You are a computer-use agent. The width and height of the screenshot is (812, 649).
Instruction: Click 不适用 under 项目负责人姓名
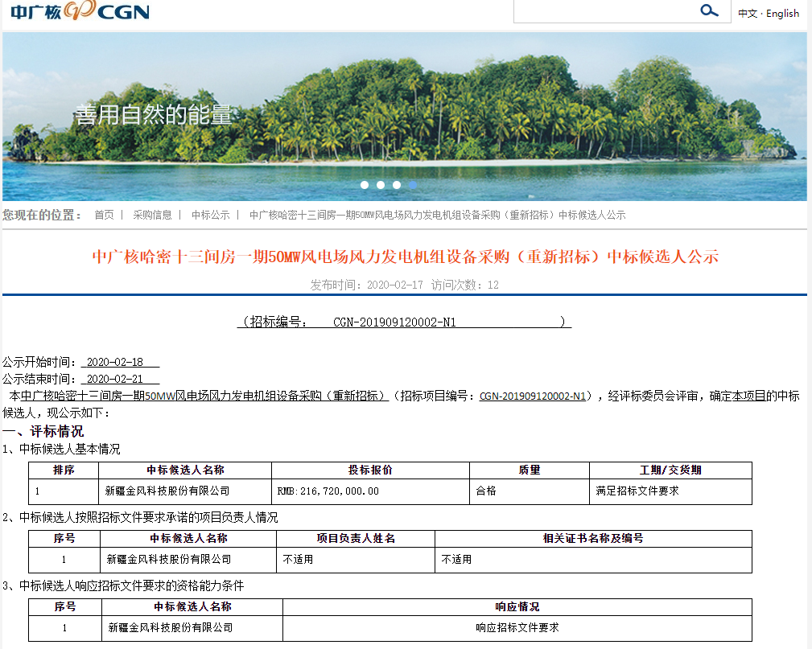298,560
